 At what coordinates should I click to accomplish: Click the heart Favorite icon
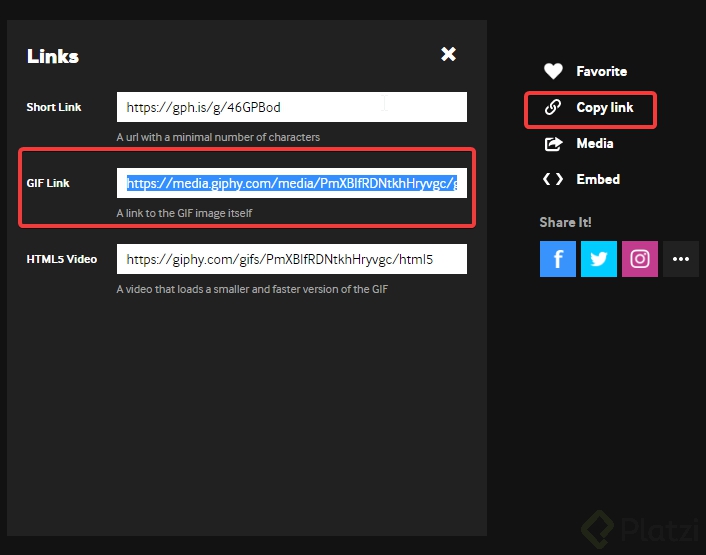click(553, 71)
